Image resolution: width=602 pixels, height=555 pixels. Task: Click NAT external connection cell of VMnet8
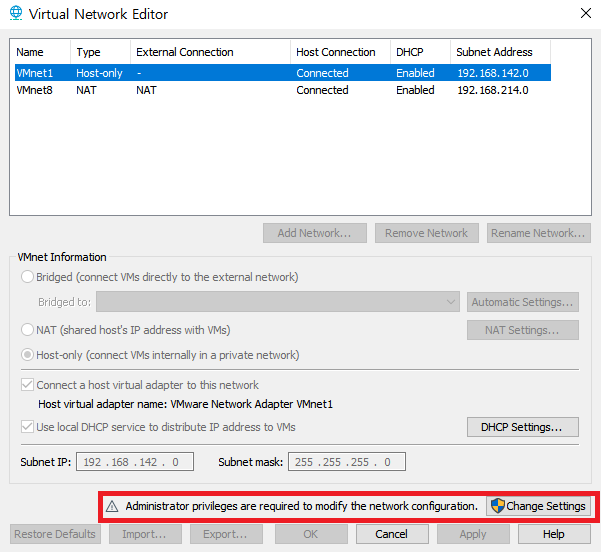(146, 90)
